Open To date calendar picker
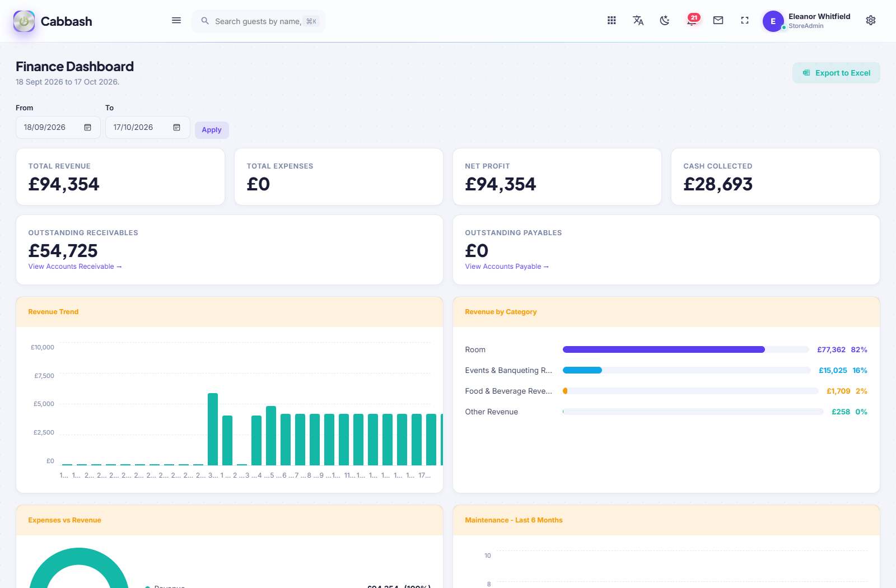Screen dimensions: 896x588 coord(177,128)
